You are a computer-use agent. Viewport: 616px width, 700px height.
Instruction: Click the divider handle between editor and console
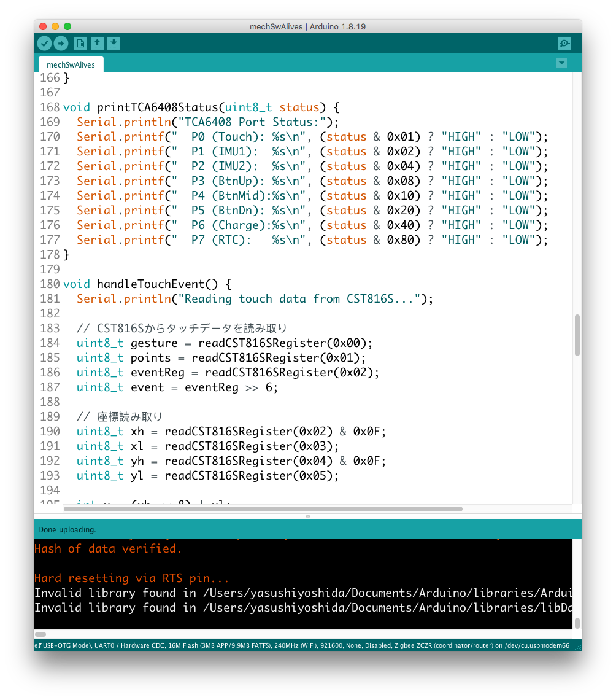307,516
